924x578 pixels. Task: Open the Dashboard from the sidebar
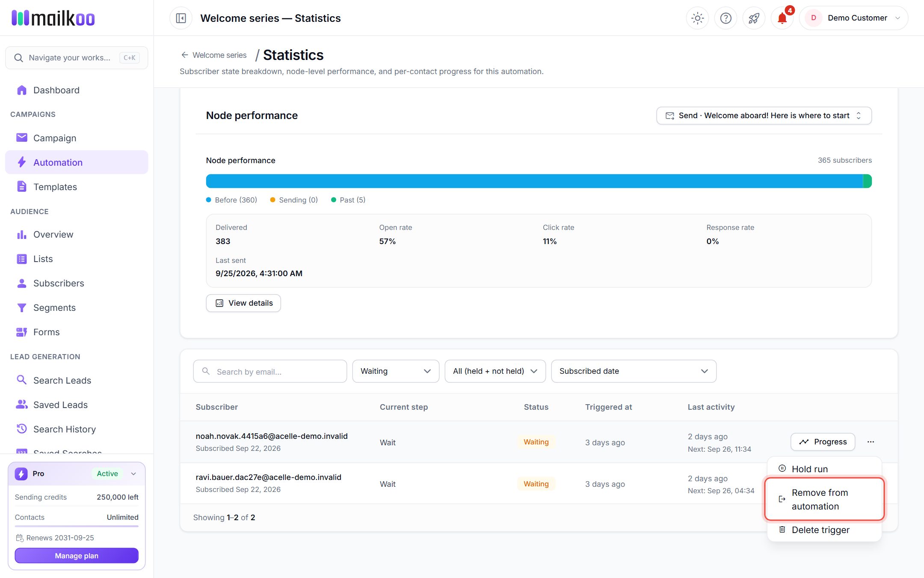tap(77, 90)
